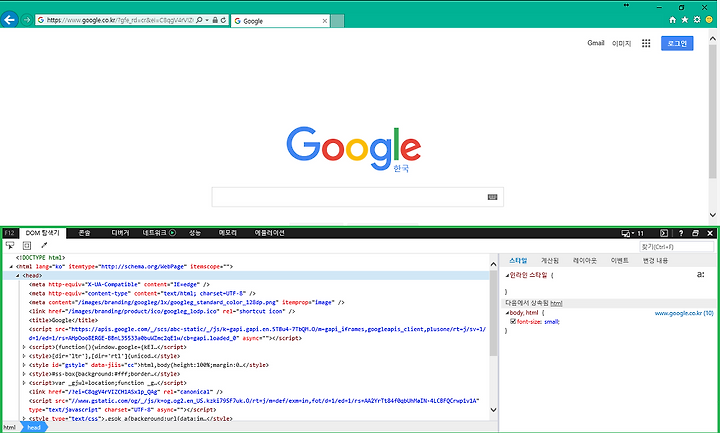Click the search magnifier in address bar

click(199, 20)
